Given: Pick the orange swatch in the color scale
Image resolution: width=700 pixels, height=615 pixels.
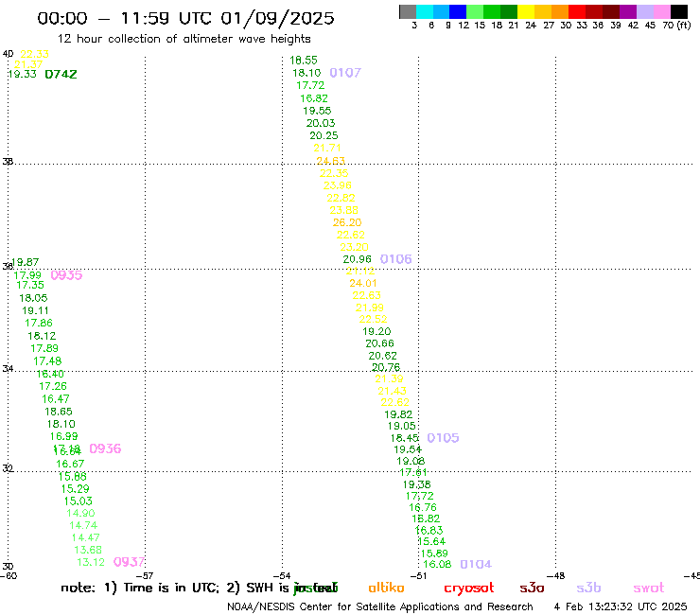Looking at the screenshot, I should click(560, 11).
